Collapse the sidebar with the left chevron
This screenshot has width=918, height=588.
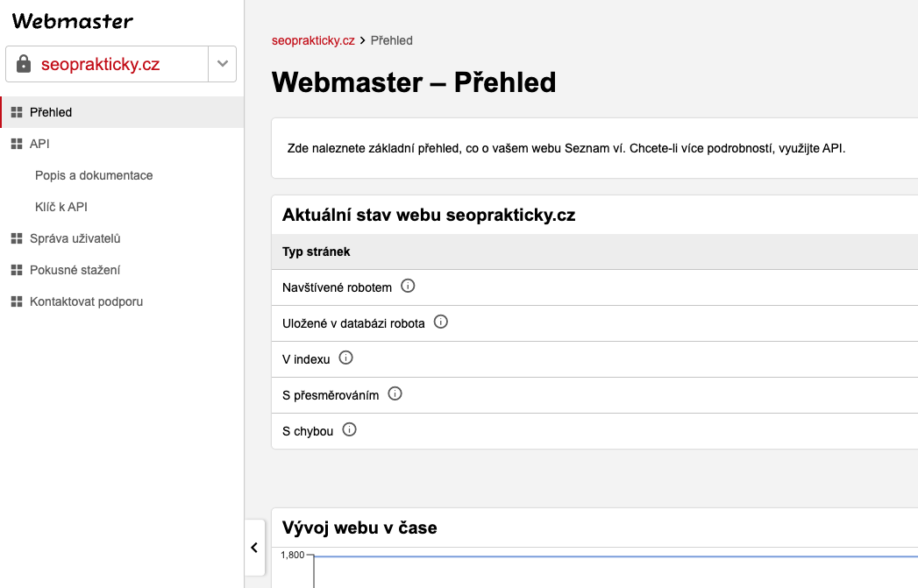(254, 548)
